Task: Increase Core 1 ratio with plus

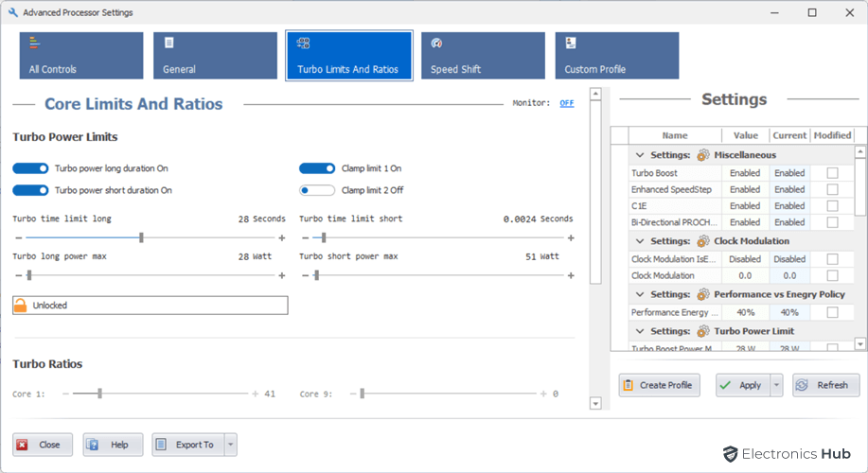Action: (256, 394)
